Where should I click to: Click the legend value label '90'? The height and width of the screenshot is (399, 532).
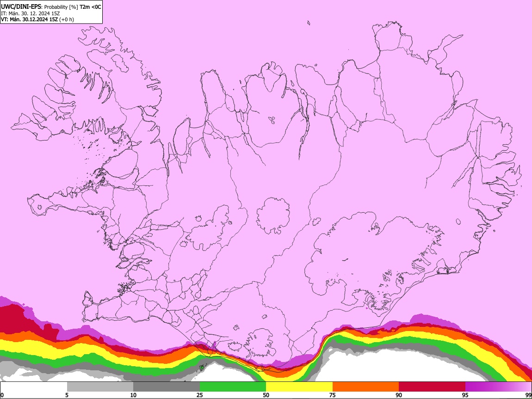pyautogui.click(x=399, y=395)
